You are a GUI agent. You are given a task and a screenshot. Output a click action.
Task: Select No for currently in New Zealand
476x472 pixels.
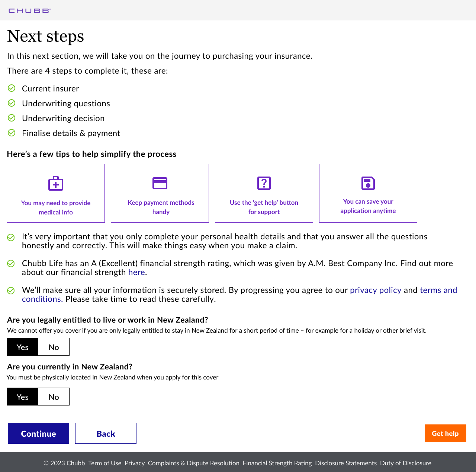point(54,397)
